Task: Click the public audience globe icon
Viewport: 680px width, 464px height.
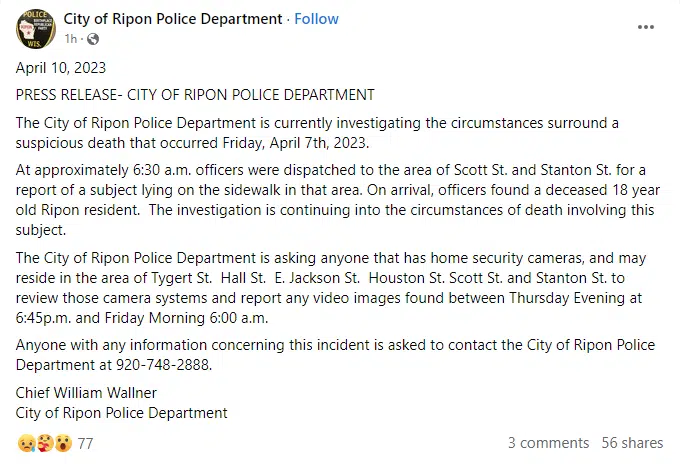Action: point(93,39)
